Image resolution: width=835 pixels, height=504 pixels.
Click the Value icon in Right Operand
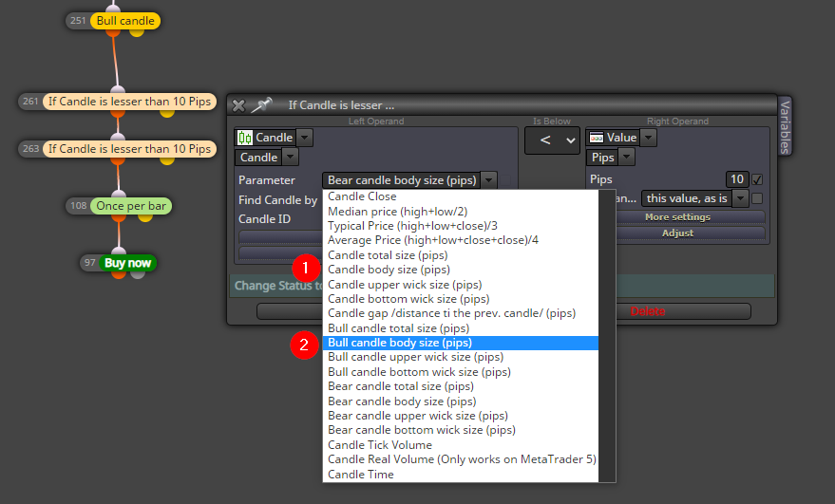click(x=597, y=138)
